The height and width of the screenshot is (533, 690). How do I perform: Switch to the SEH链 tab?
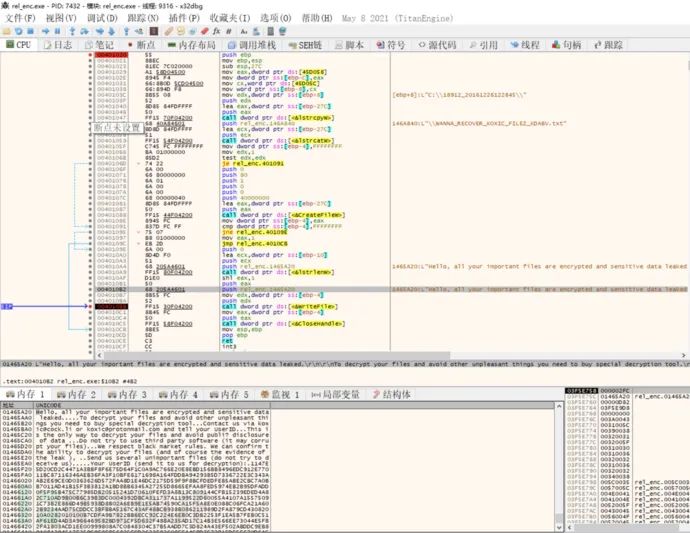(x=305, y=45)
